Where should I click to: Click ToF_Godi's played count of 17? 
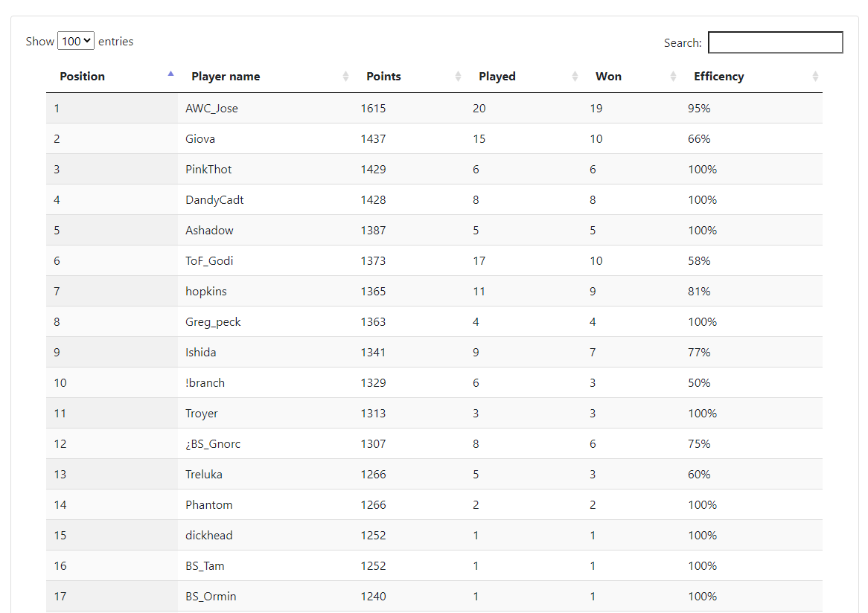click(479, 260)
